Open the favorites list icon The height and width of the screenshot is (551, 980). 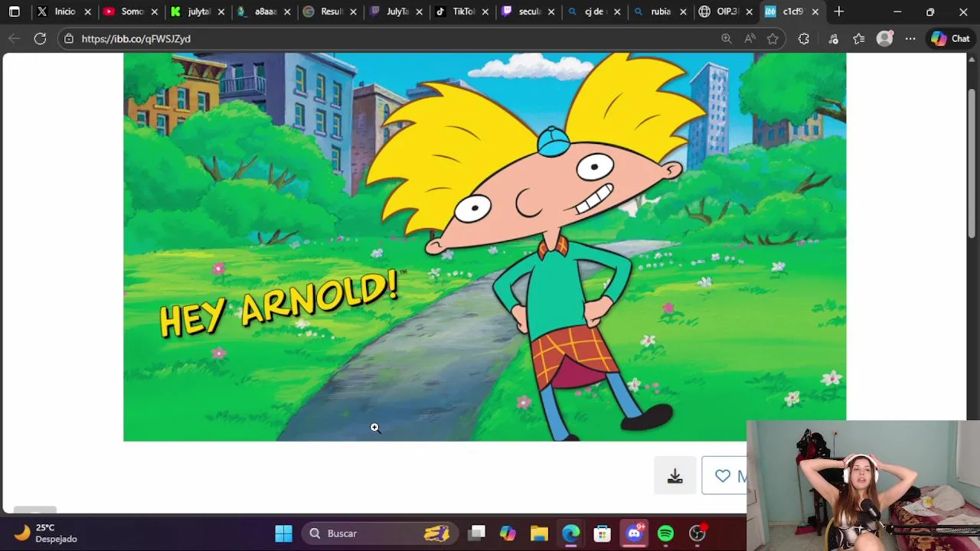coord(859,38)
